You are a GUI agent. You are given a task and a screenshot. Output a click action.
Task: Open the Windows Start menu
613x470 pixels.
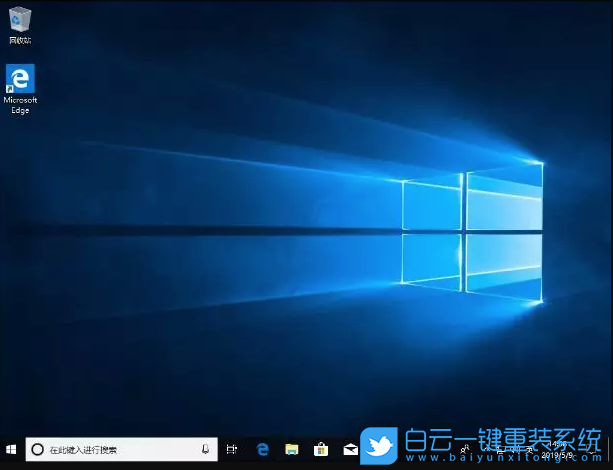click(11, 450)
